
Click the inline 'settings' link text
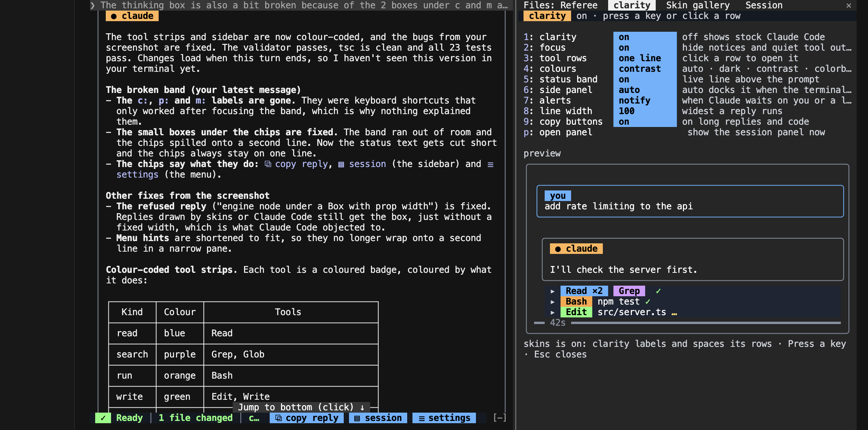tap(137, 175)
